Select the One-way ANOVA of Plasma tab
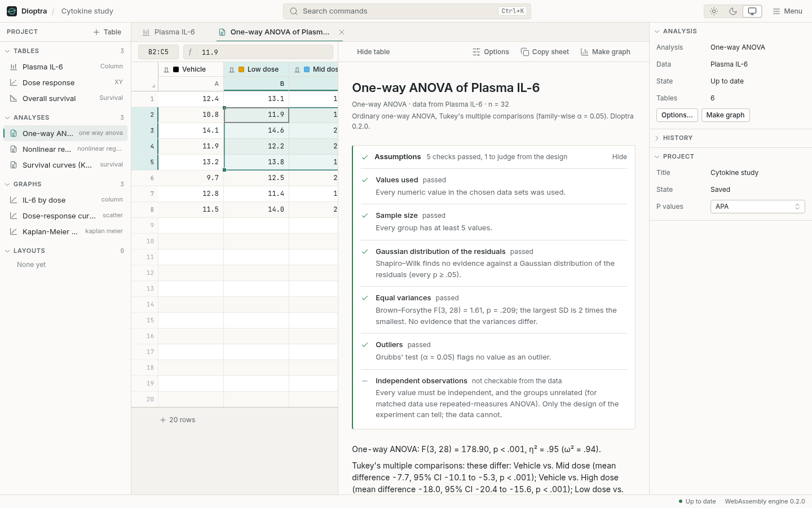 tap(280, 32)
